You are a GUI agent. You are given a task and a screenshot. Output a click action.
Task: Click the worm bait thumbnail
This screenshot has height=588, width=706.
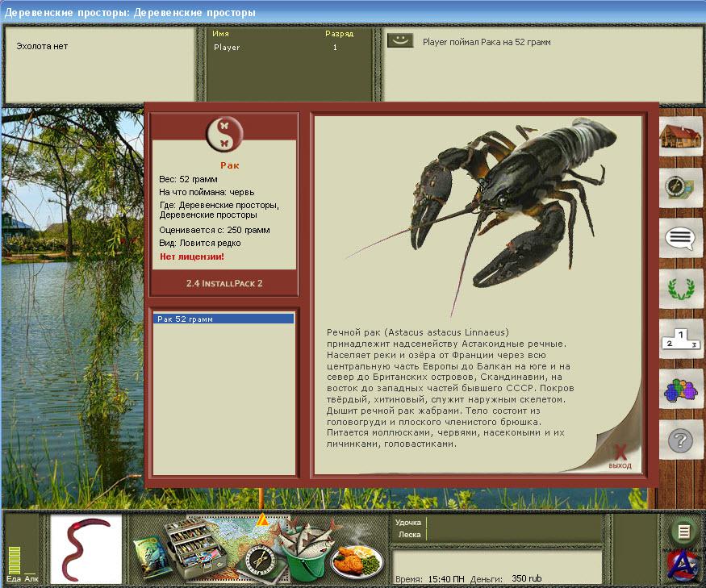coord(86,549)
